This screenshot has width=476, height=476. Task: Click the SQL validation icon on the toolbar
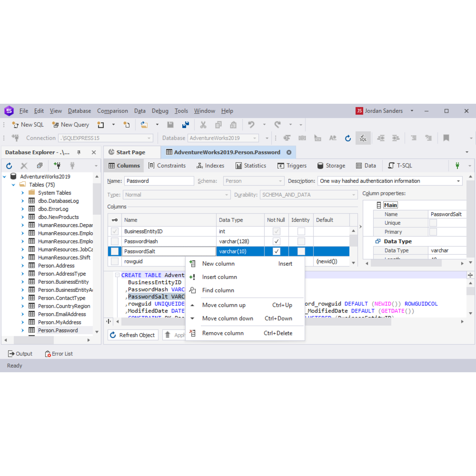[x=363, y=138]
